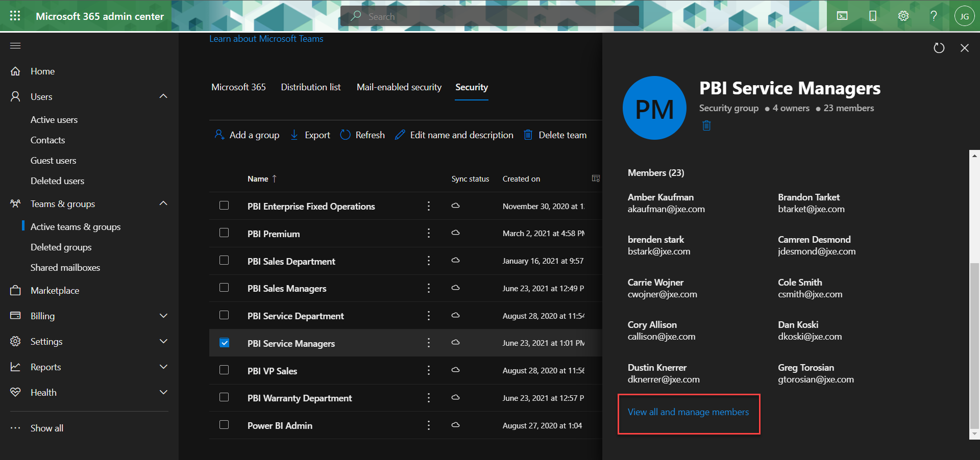
Task: Open Marketplace in navigation
Action: (x=55, y=291)
